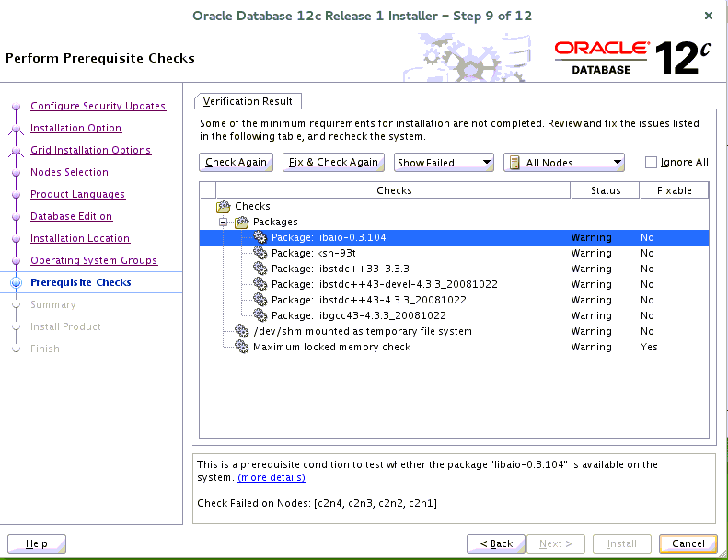The width and height of the screenshot is (728, 560).
Task: Click the Cancel button
Action: 688,543
